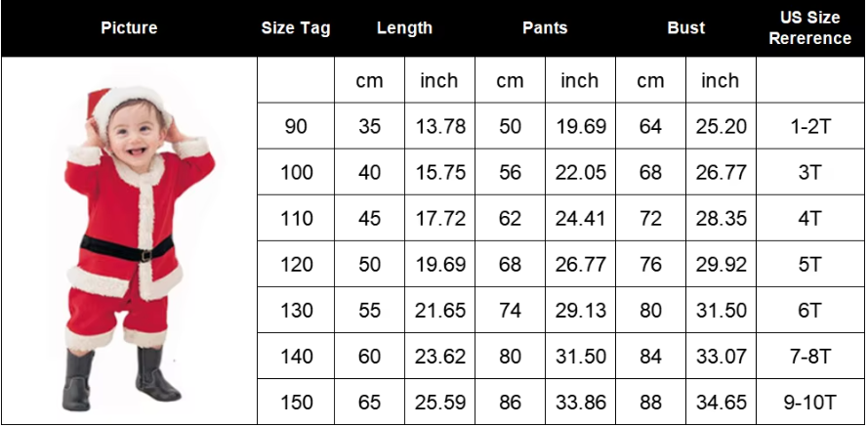Click the size tag 100 cell

click(x=296, y=172)
